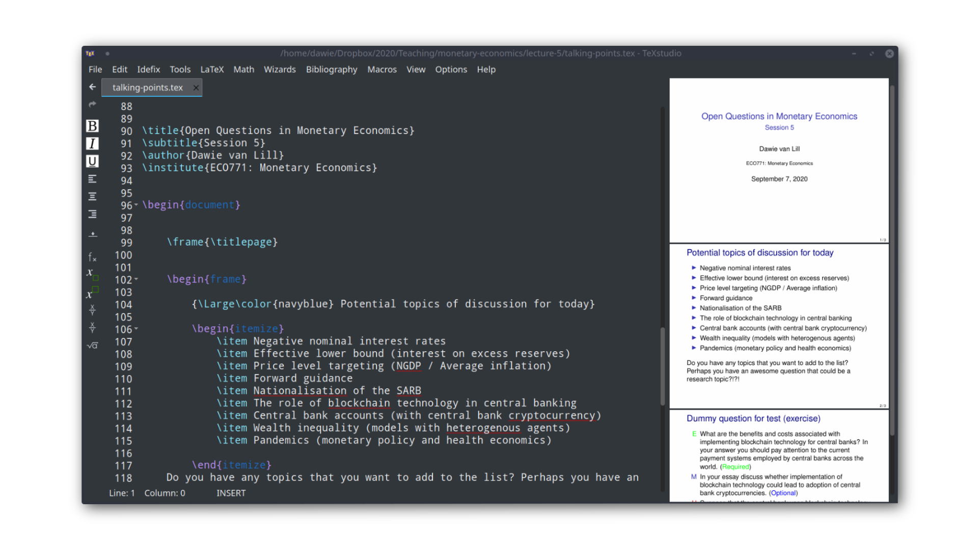980x550 pixels.
Task: Insert a square root symbol icon
Action: click(92, 345)
